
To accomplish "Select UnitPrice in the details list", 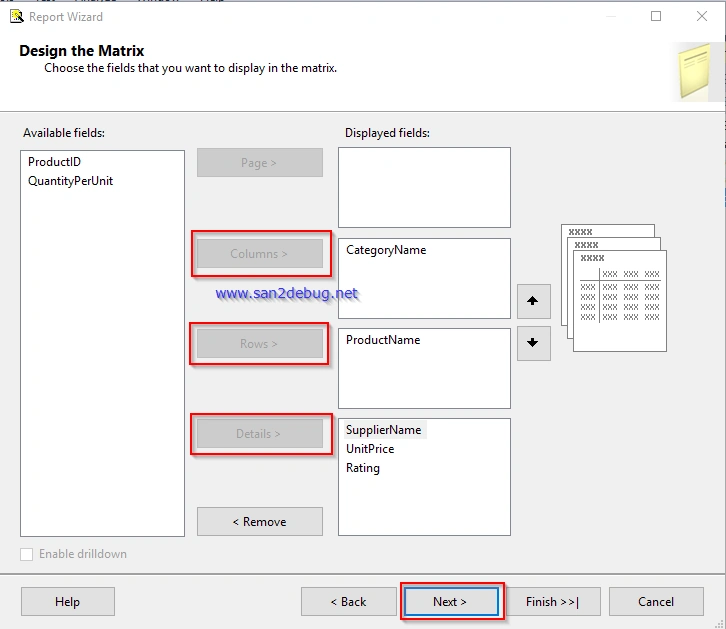I will click(x=370, y=449).
